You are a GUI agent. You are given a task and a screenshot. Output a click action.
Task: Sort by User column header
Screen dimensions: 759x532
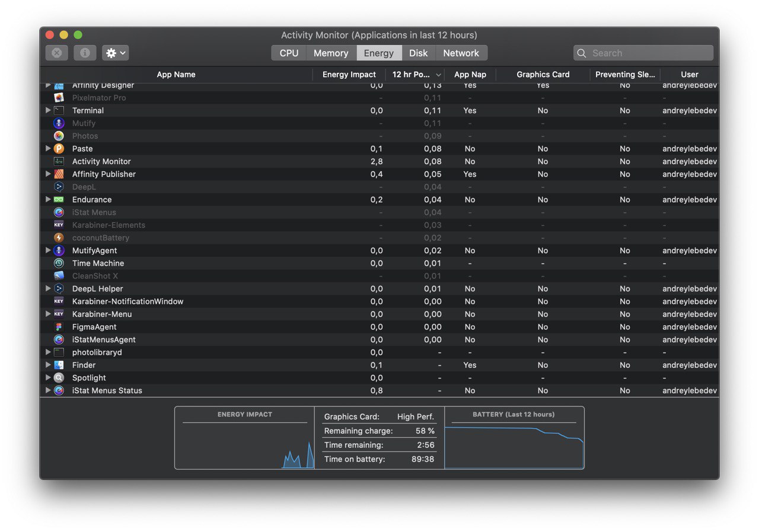pos(690,75)
